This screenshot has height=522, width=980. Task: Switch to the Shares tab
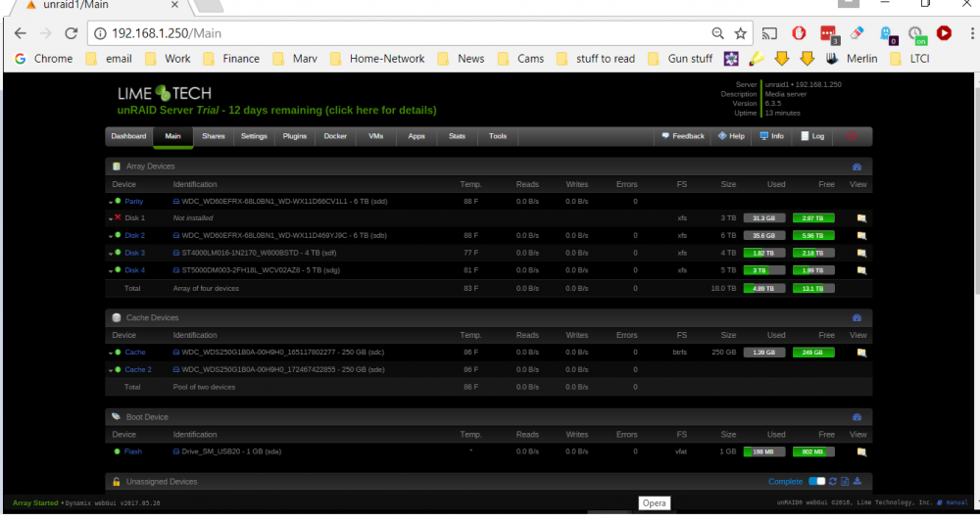coord(213,136)
